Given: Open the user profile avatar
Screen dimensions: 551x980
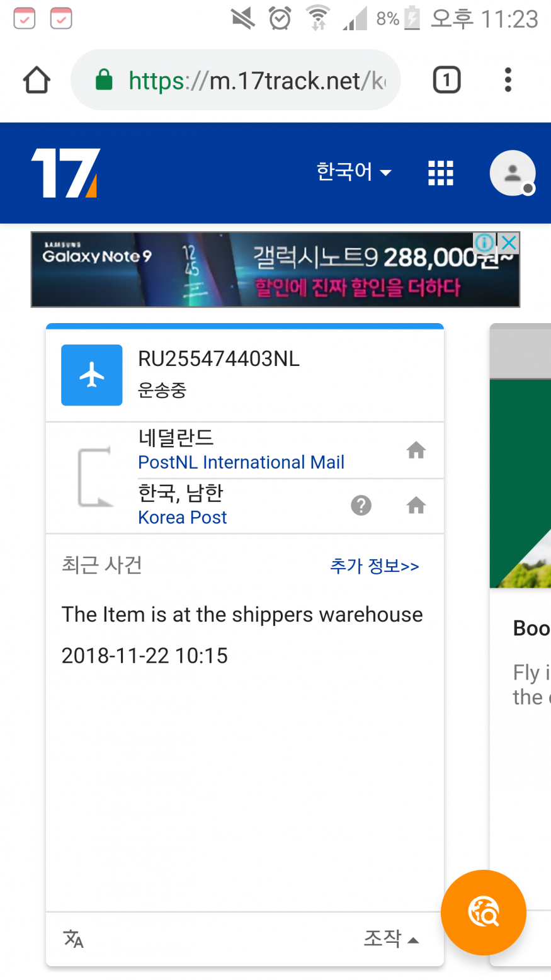Looking at the screenshot, I should [x=513, y=173].
